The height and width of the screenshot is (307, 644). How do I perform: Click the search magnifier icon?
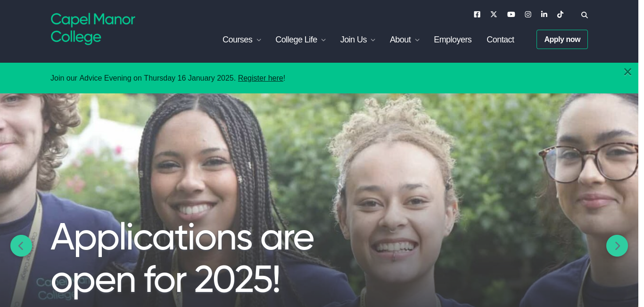(x=585, y=15)
